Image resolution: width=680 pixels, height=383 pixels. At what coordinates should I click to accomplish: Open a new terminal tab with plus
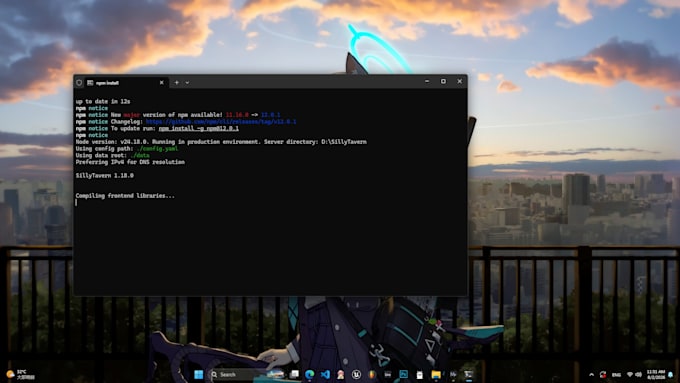177,82
